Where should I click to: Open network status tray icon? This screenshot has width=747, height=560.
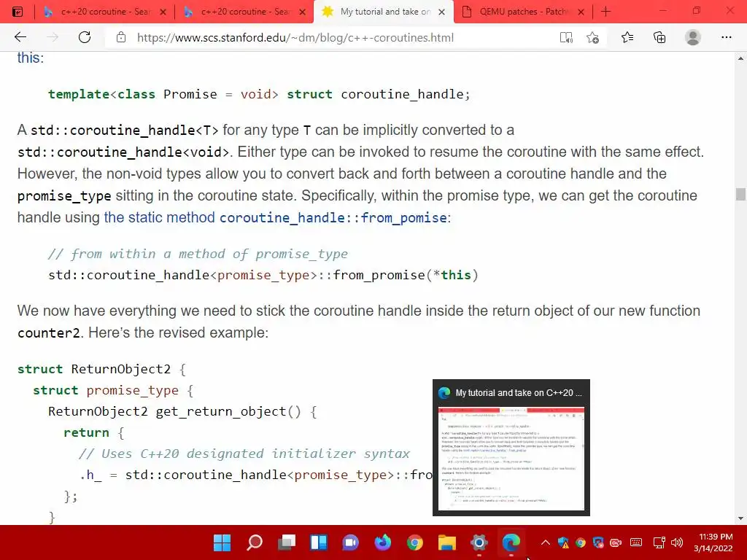tap(659, 542)
